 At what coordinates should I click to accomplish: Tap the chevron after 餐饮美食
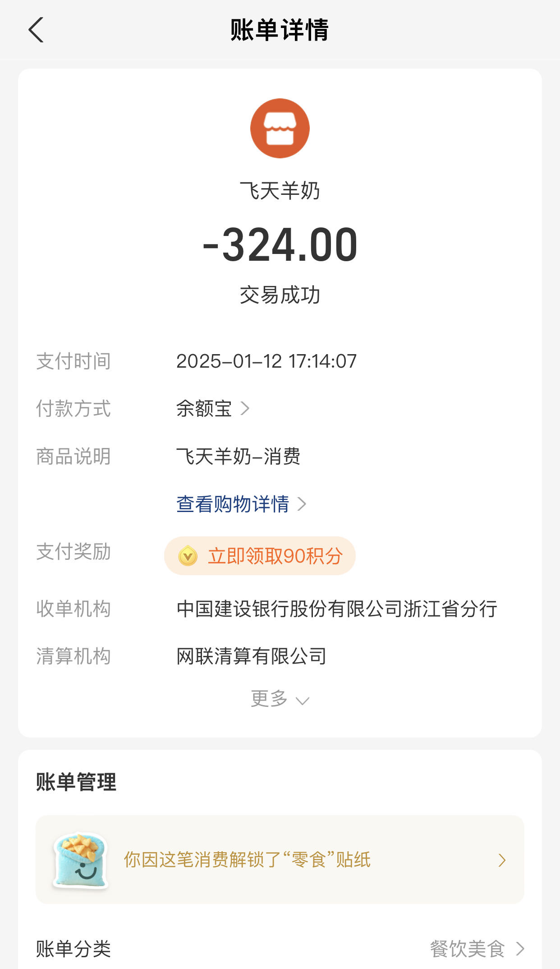pyautogui.click(x=520, y=949)
